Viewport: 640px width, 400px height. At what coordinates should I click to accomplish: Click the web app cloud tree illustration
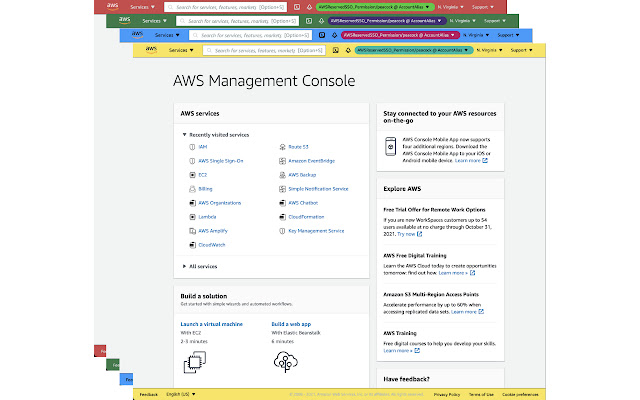pyautogui.click(x=286, y=362)
